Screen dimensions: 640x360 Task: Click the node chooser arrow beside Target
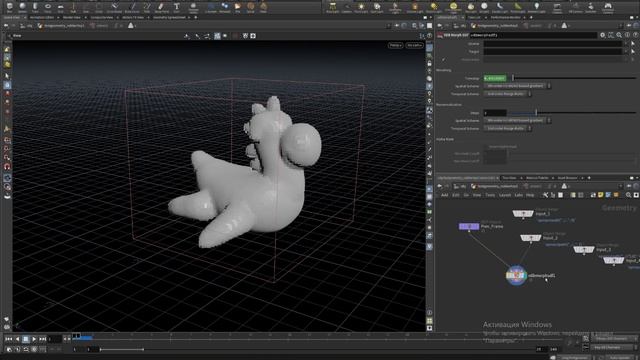(x=633, y=51)
